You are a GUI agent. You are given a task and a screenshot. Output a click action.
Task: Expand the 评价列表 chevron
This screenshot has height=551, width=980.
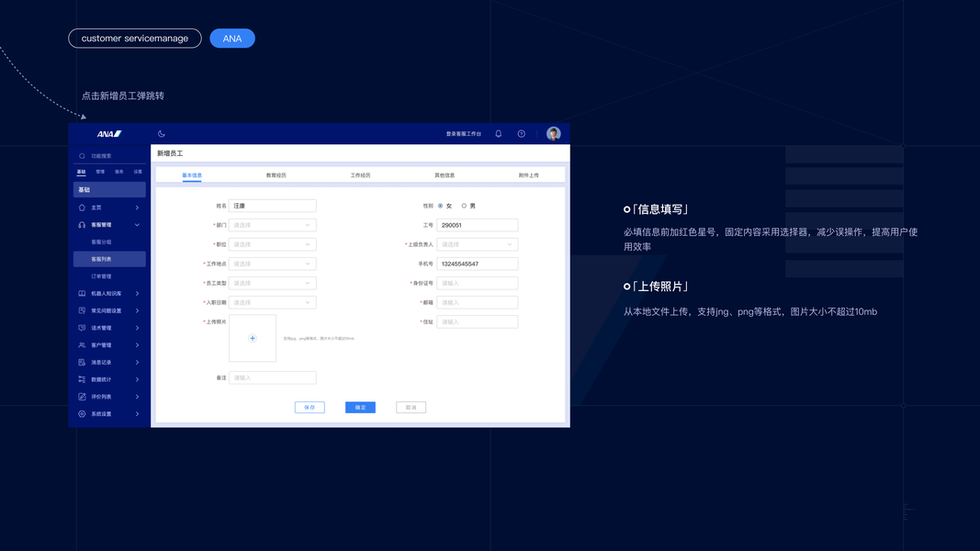(x=137, y=397)
